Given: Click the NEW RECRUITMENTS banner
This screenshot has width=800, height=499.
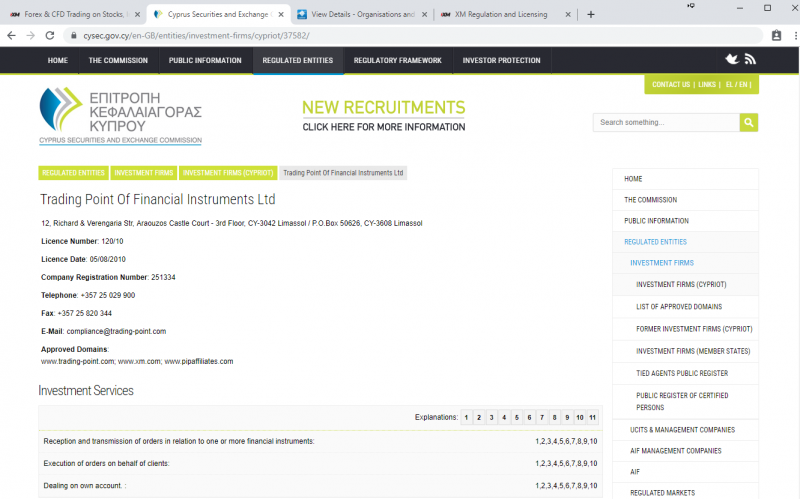Looking at the screenshot, I should (x=384, y=116).
